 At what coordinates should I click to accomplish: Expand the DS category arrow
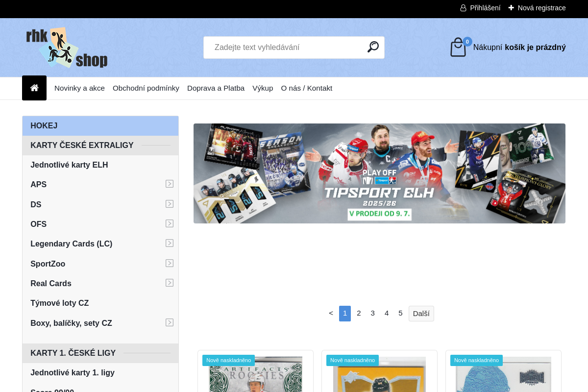coord(170,204)
